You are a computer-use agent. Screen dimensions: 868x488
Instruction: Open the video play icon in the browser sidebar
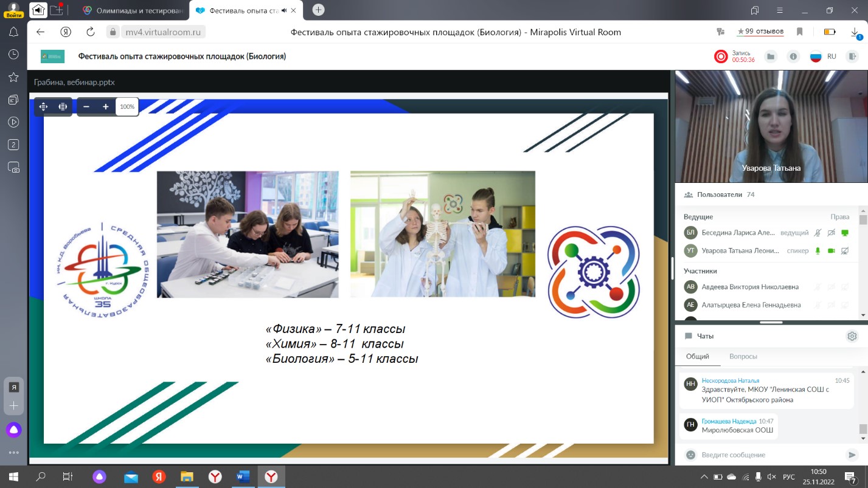pyautogui.click(x=13, y=122)
